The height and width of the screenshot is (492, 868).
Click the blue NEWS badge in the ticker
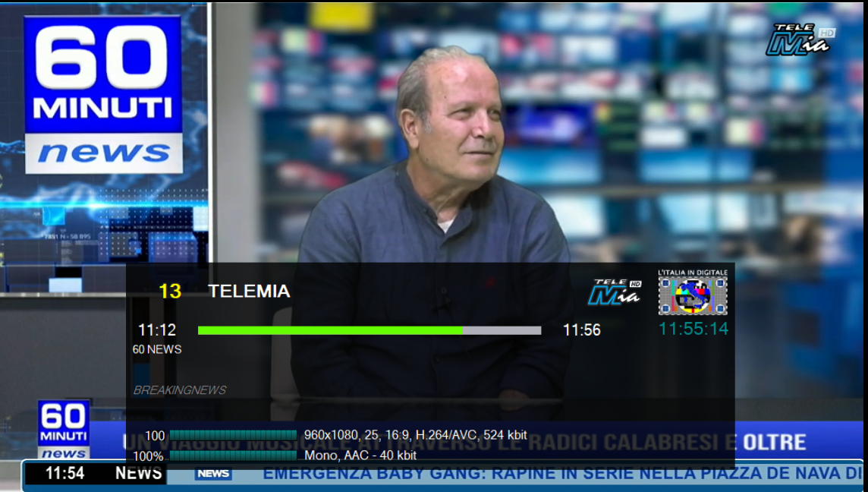click(x=213, y=474)
